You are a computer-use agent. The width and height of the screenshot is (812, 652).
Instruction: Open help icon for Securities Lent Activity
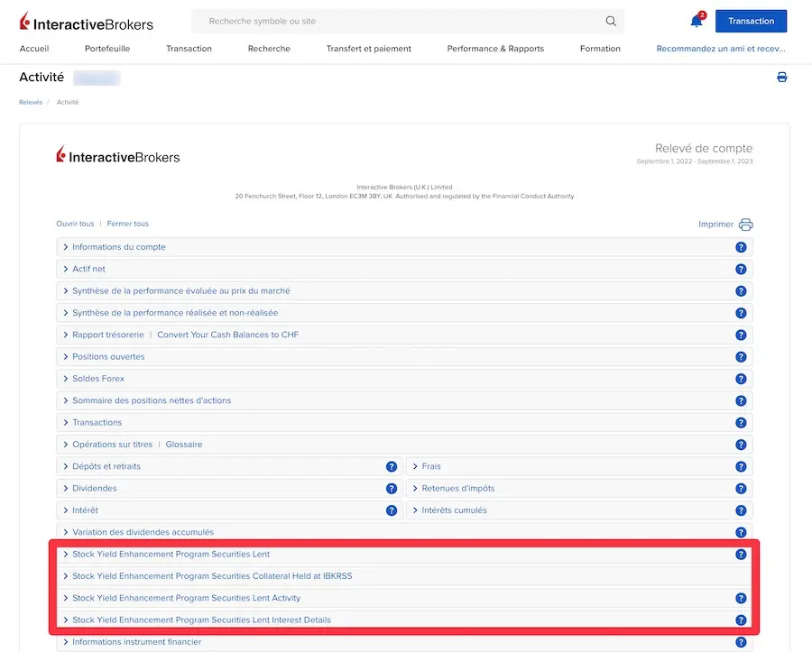coord(741,599)
